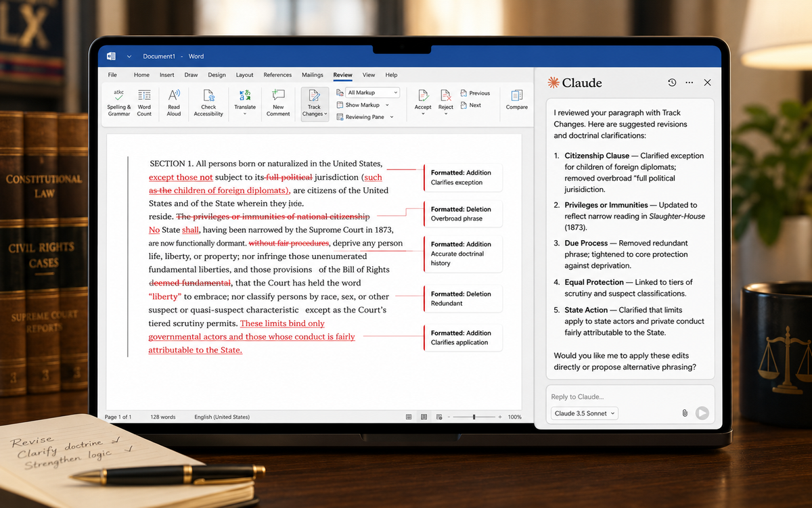Image resolution: width=812 pixels, height=508 pixels.
Task: Switch to the Home tab
Action: pyautogui.click(x=141, y=75)
